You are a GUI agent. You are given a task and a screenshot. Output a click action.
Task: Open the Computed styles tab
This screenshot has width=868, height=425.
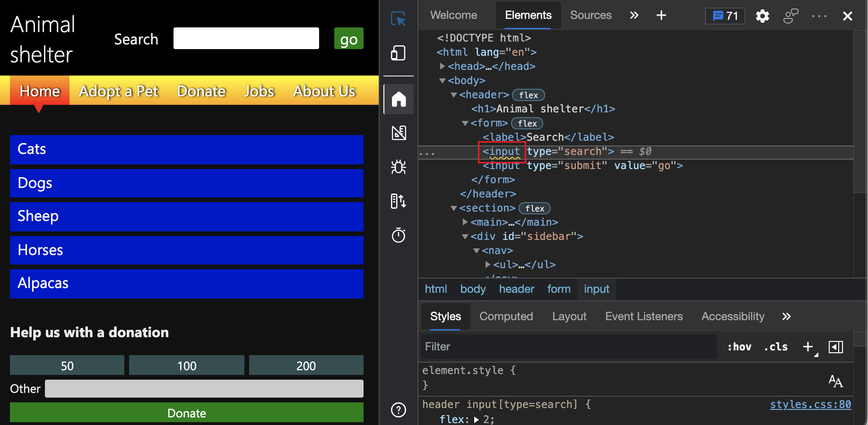click(506, 316)
